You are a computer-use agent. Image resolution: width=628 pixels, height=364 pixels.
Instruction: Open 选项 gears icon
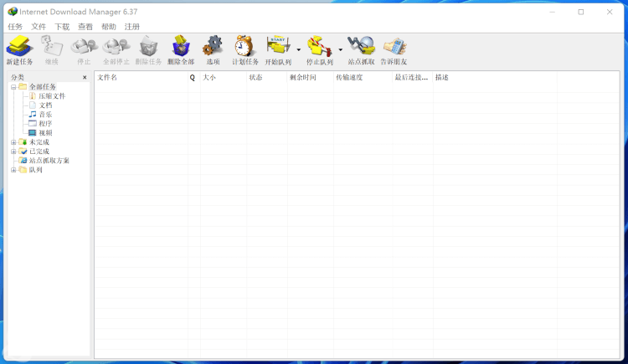tap(213, 49)
